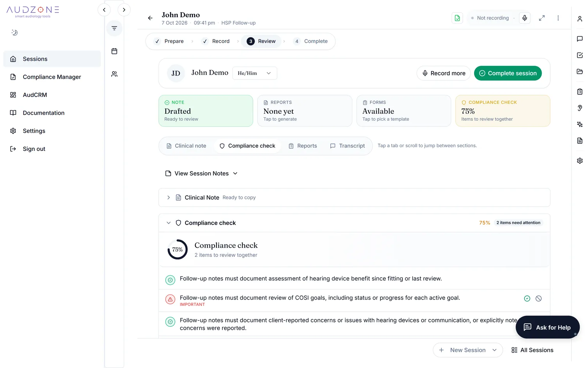Dismiss the COSI goals item with the ban icon
Viewport: 588px width, 368px height.
pyautogui.click(x=538, y=298)
